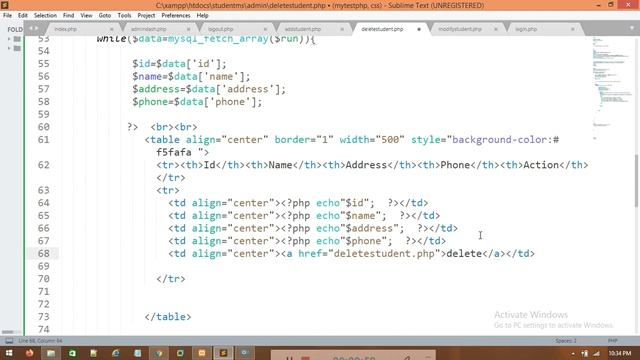This screenshot has height=360, width=640.
Task: Click line number 68 in gutter
Action: pyautogui.click(x=44, y=253)
